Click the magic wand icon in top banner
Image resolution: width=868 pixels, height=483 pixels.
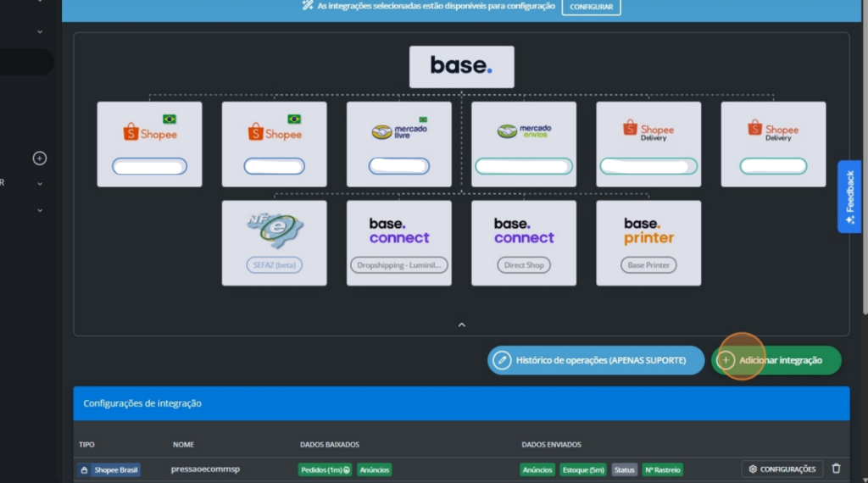tap(308, 6)
